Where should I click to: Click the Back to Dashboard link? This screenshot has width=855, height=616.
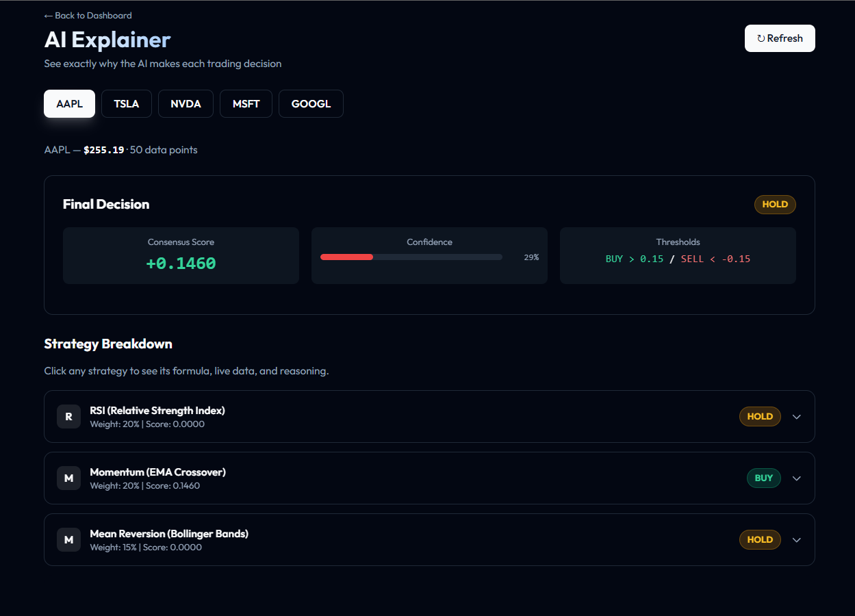[x=87, y=15]
